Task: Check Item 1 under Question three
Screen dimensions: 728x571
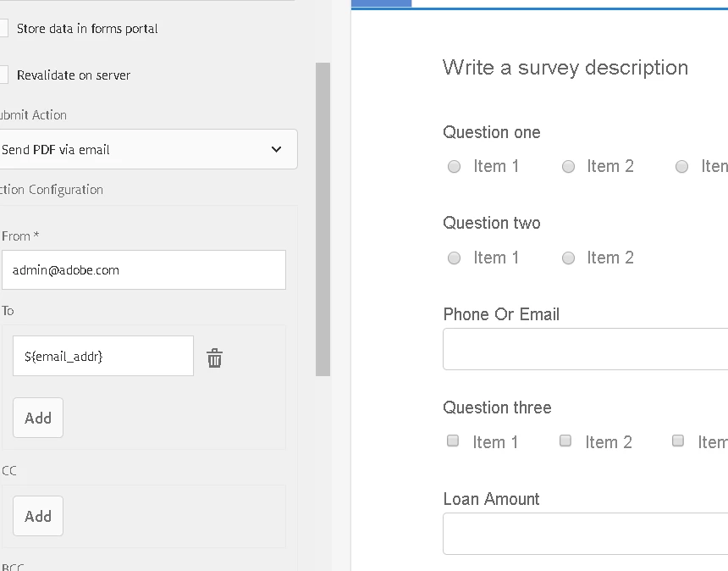Action: (x=453, y=441)
